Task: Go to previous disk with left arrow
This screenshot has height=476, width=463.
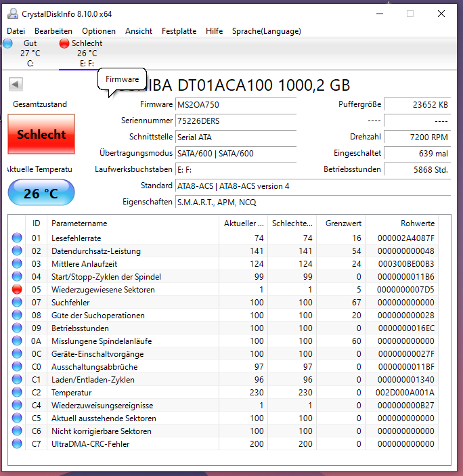Action: (x=16, y=84)
